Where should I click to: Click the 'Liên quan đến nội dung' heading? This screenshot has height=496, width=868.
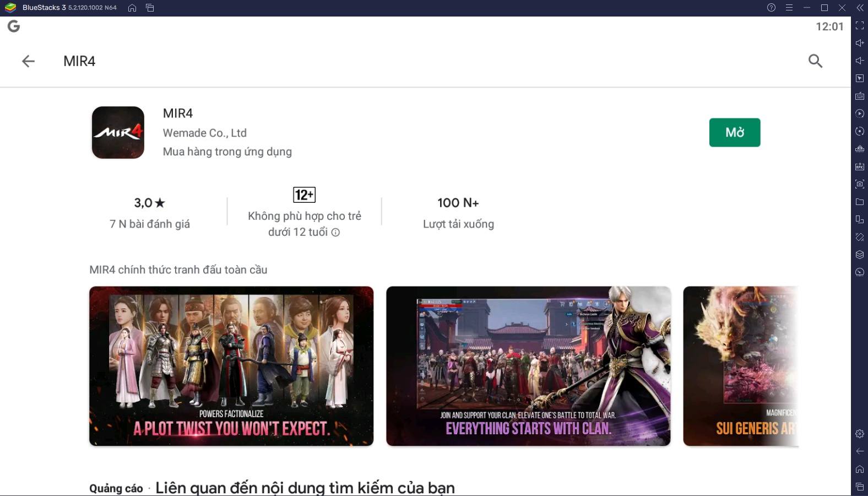tap(305, 488)
